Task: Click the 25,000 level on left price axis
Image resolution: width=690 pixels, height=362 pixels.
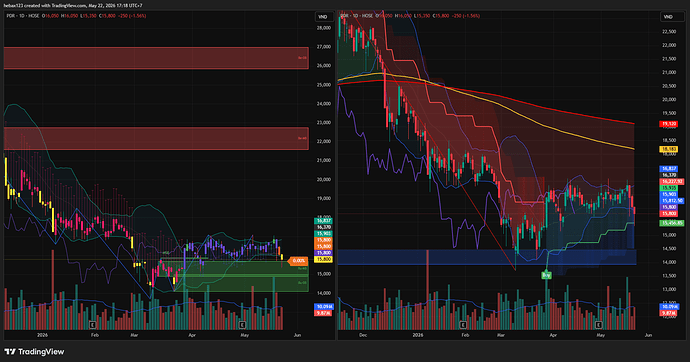Action: pos(323,85)
